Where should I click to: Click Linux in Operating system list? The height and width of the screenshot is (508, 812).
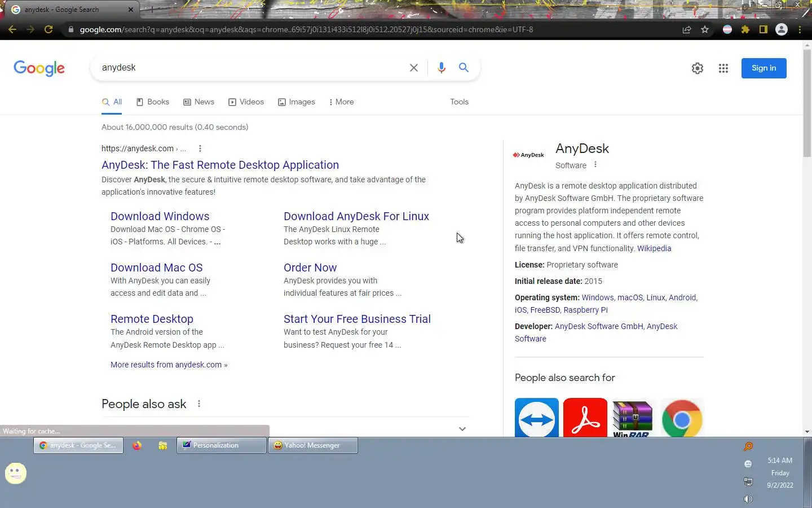click(x=656, y=297)
